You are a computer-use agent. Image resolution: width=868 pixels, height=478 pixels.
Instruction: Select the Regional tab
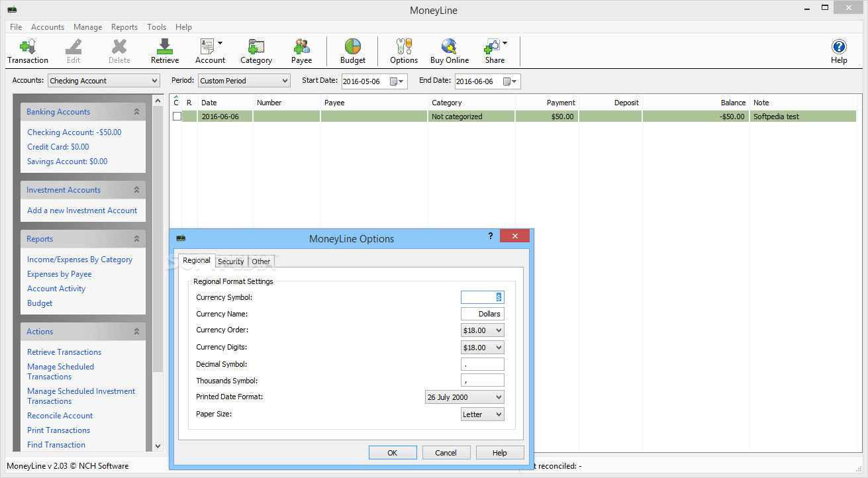pos(197,260)
